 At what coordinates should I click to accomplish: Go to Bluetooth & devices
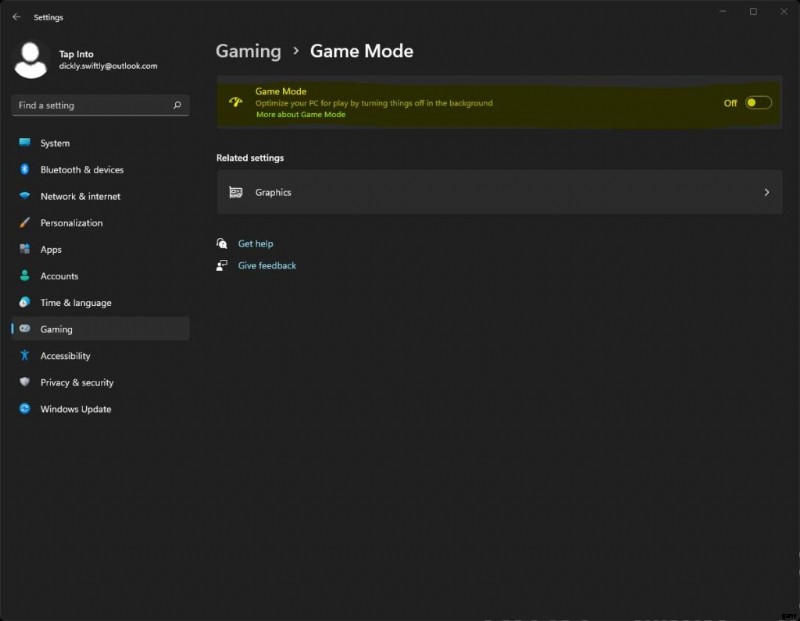(x=101, y=169)
